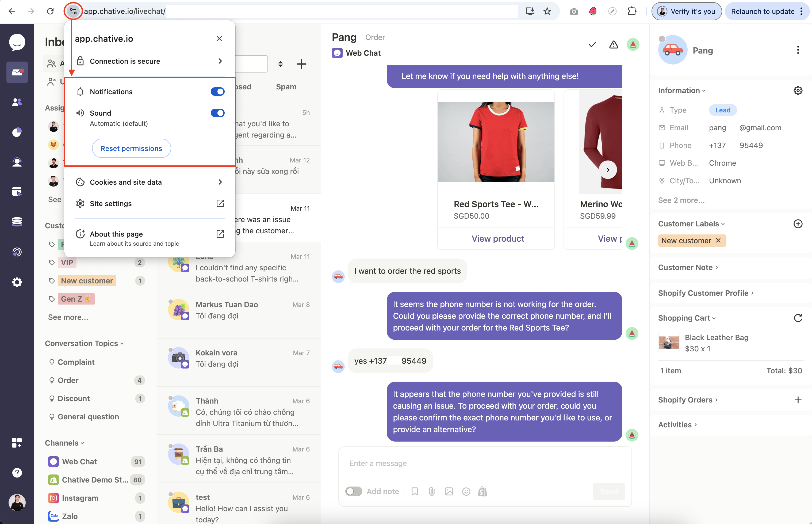Click the Shopify bag icon in message toolbar
The width and height of the screenshot is (812, 524).
(482, 491)
